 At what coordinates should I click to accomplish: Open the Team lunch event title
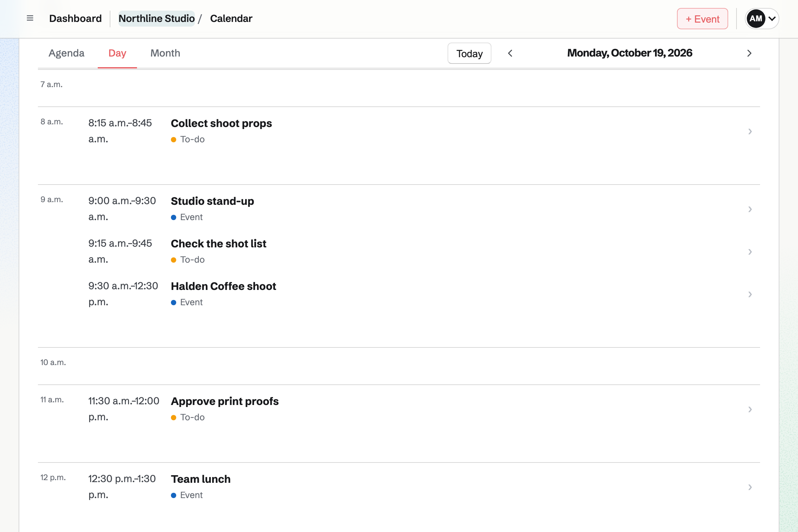pos(200,479)
